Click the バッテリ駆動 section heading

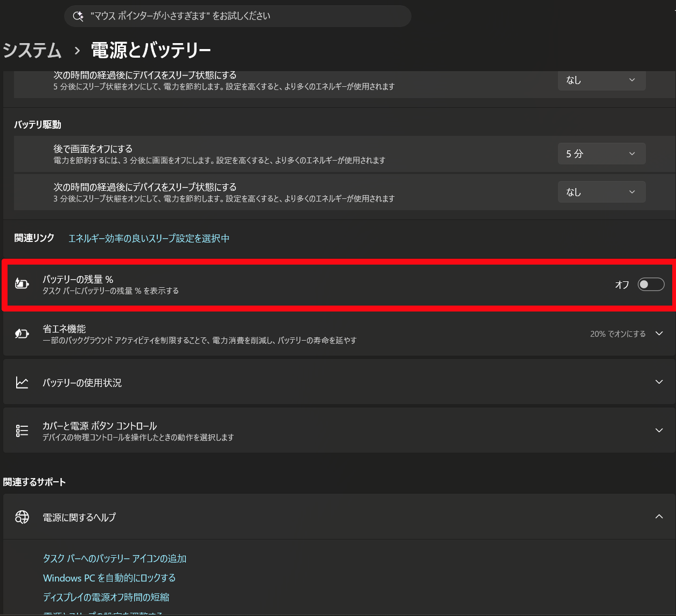point(38,124)
